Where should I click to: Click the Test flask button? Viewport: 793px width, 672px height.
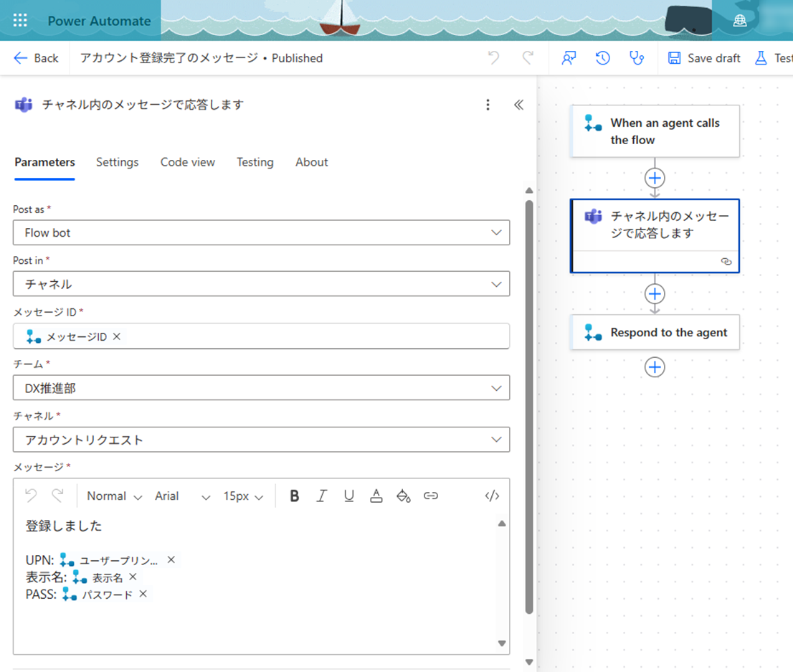[x=774, y=58]
